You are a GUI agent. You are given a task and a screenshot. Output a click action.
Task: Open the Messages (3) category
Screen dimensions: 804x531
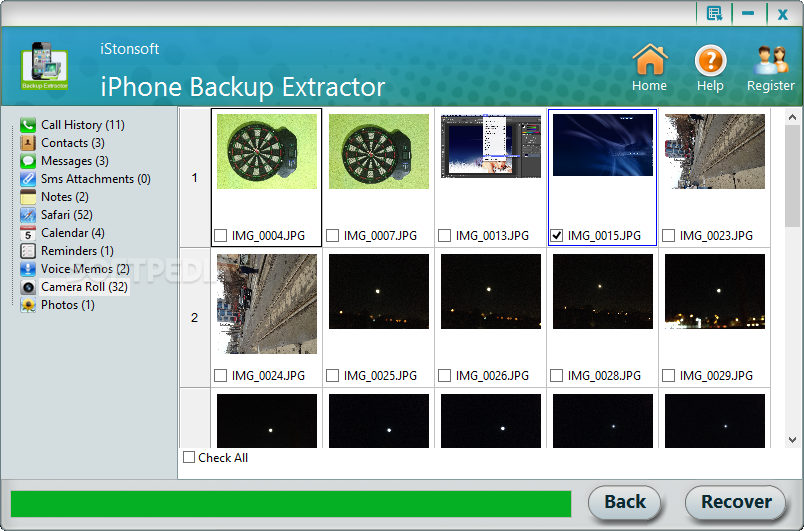[x=75, y=160]
